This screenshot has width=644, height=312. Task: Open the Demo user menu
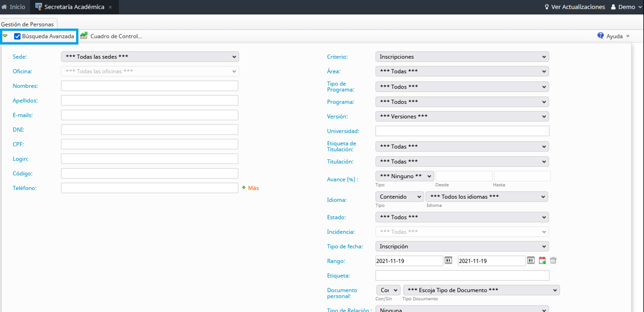626,7
